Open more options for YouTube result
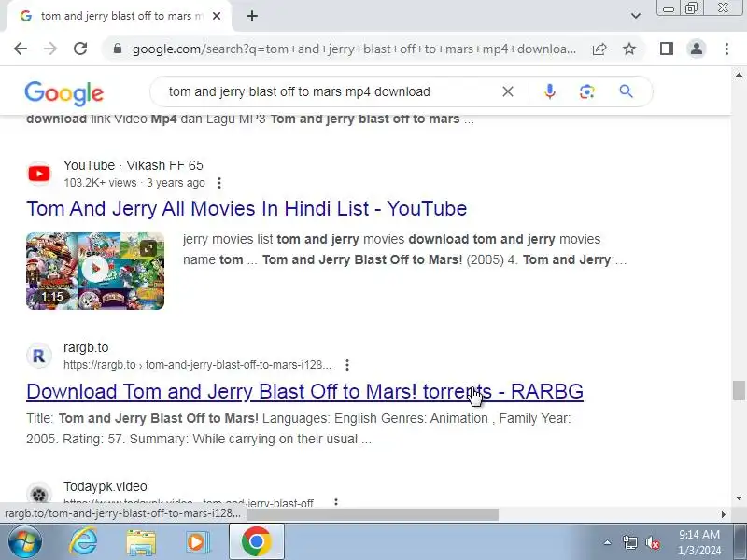Screen dimensions: 747x560 point(219,183)
